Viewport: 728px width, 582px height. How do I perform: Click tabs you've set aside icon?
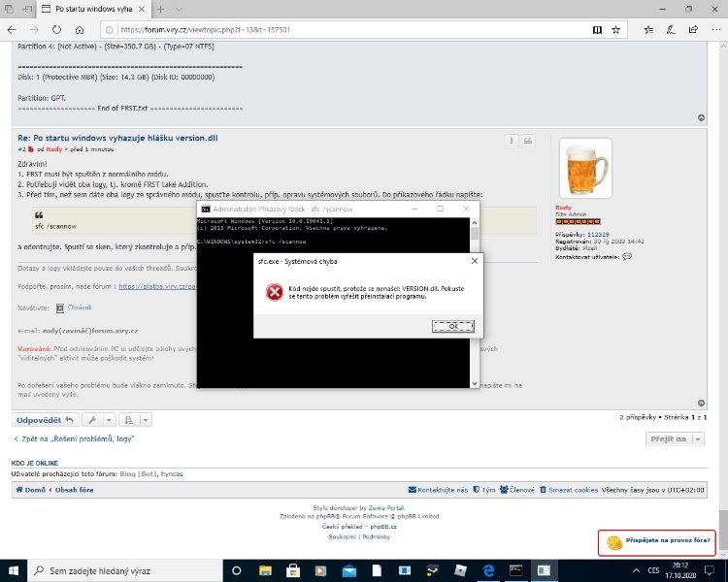[x=9, y=9]
